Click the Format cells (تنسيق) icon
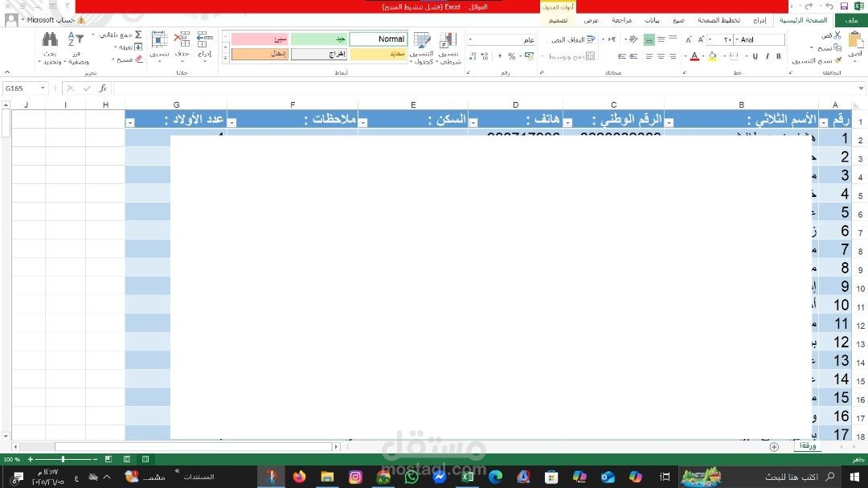The height and width of the screenshot is (488, 868). pos(159,39)
